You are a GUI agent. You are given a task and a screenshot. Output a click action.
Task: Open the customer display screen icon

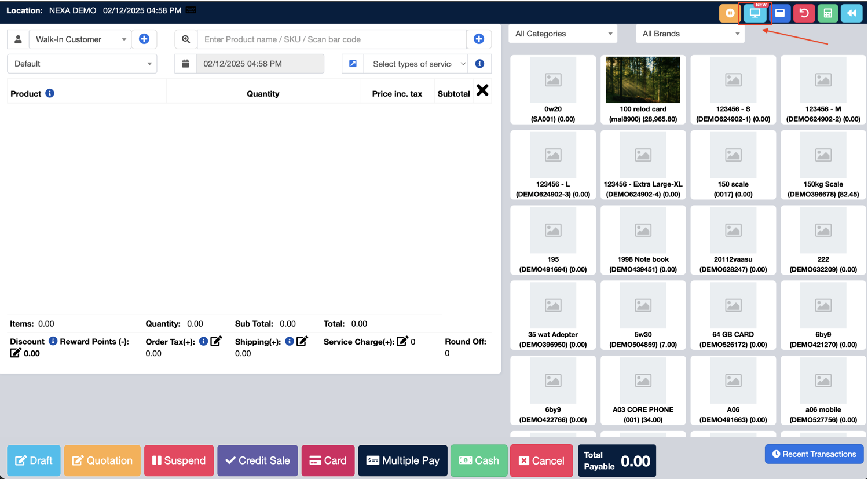[x=755, y=13]
